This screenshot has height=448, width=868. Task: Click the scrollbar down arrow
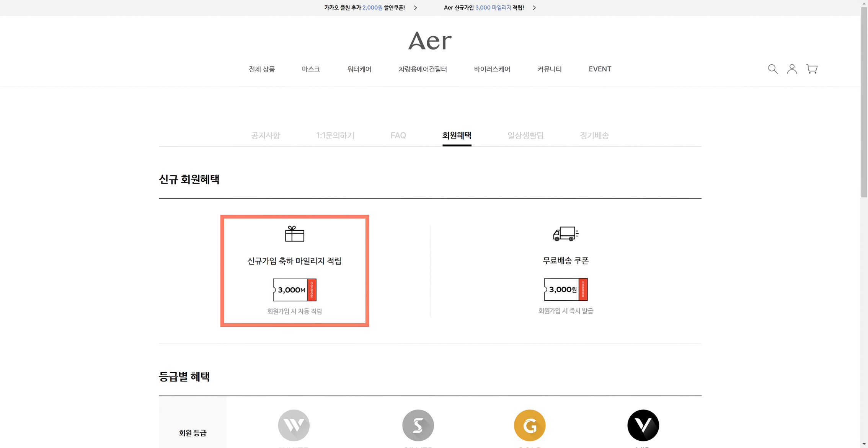864,444
